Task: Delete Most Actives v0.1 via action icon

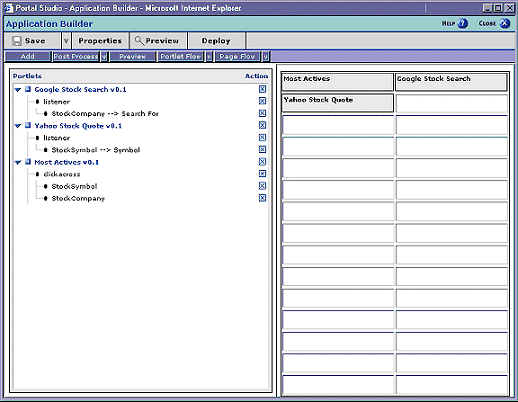Action: click(x=262, y=162)
